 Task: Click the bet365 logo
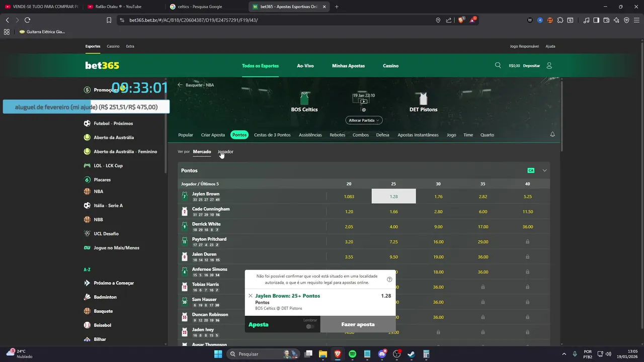[x=102, y=65]
